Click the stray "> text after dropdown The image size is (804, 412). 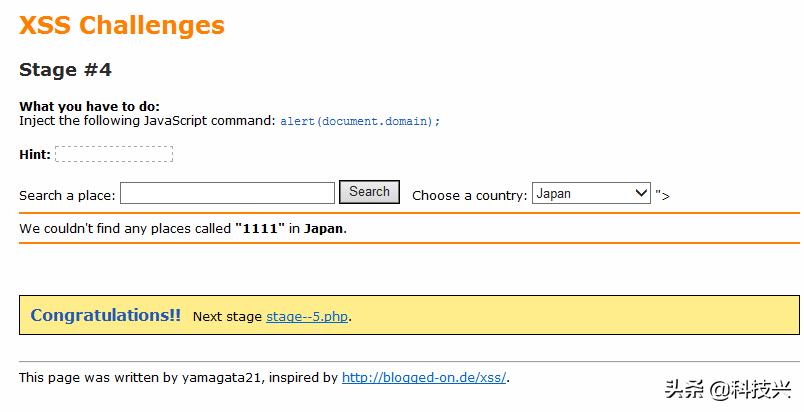[x=662, y=195]
